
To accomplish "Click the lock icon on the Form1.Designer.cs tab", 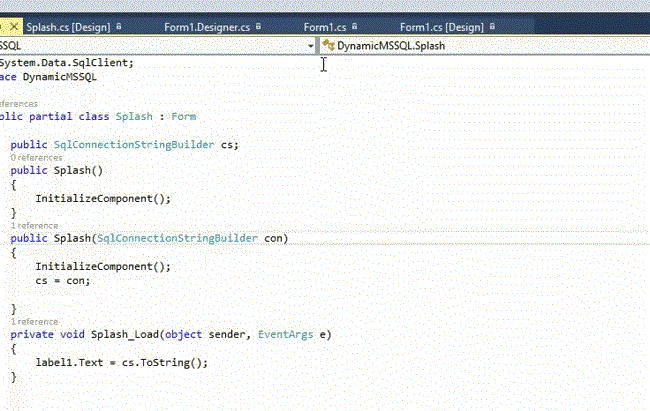I will click(x=258, y=27).
